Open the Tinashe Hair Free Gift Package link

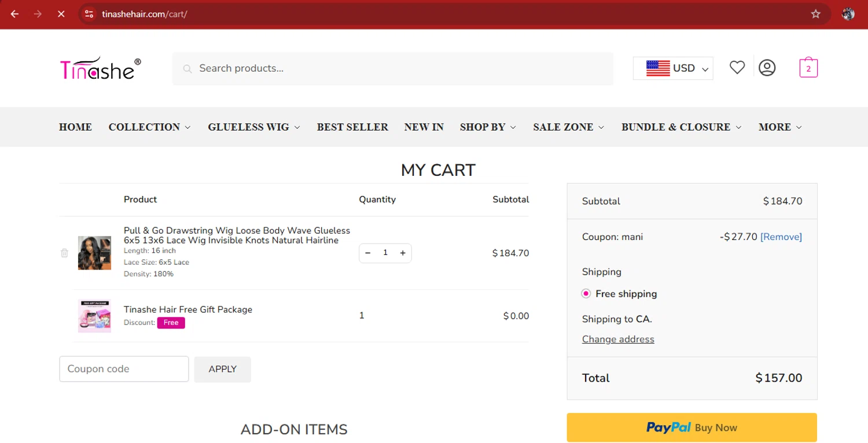tap(188, 309)
